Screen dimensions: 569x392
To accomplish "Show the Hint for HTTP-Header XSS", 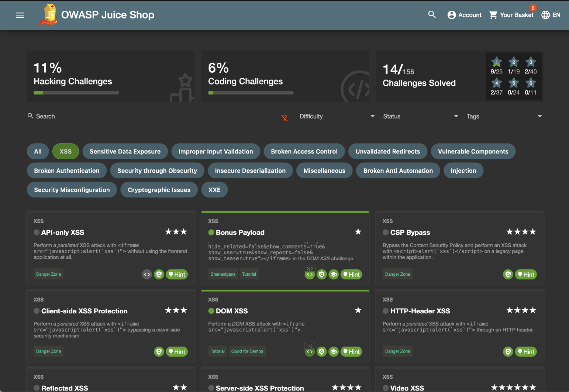I will (526, 351).
